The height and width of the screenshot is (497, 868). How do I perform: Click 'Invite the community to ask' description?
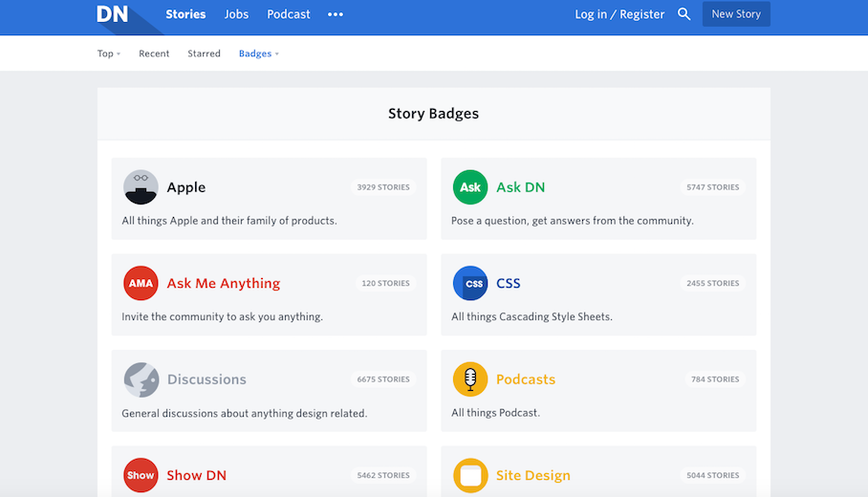[x=222, y=316]
